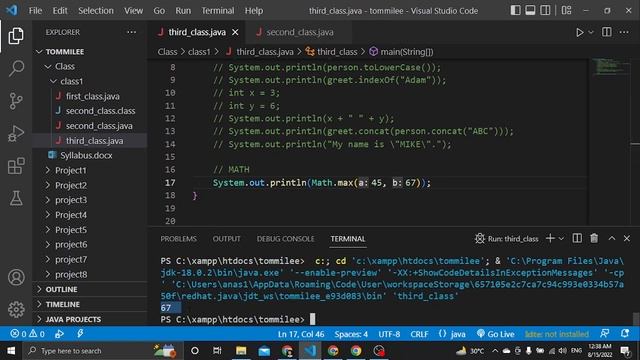
Task: Open the Selection menu
Action: point(96,11)
